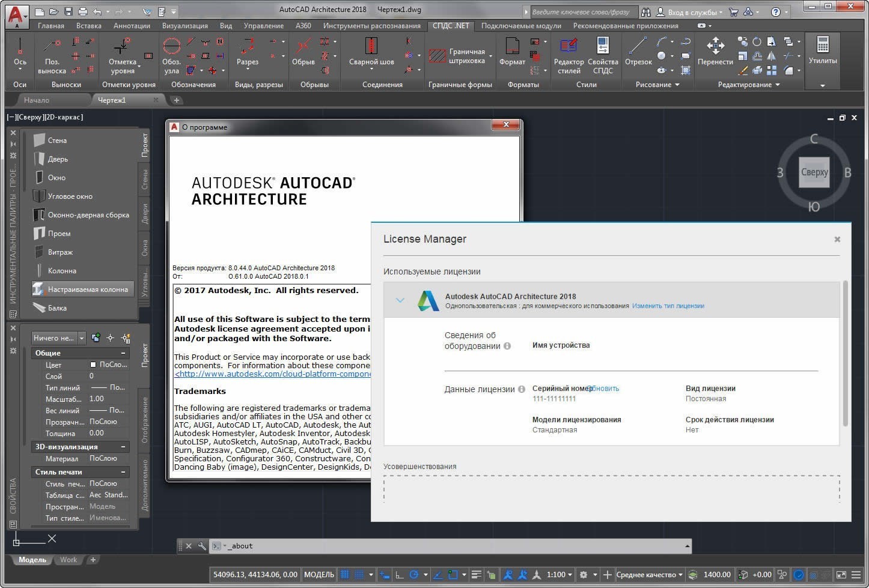Click Вход в службы sign-in button

click(x=689, y=12)
